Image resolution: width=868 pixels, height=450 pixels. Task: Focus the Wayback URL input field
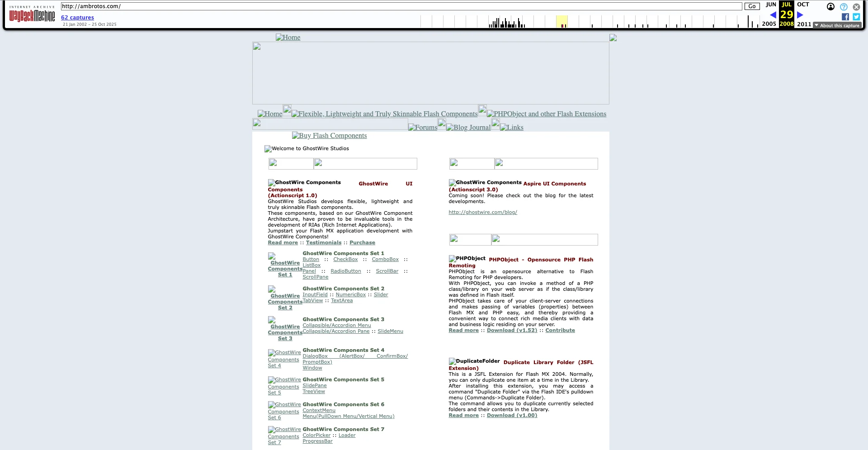point(401,6)
